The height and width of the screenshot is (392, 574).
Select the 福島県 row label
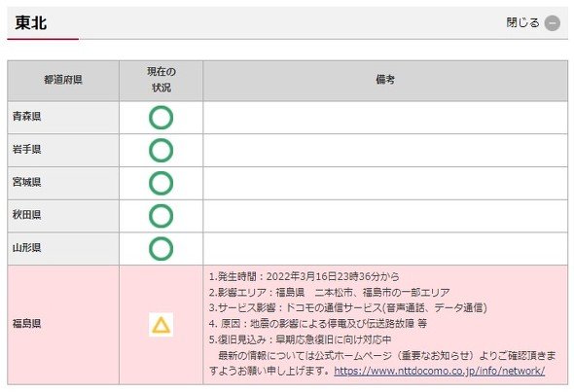26,324
